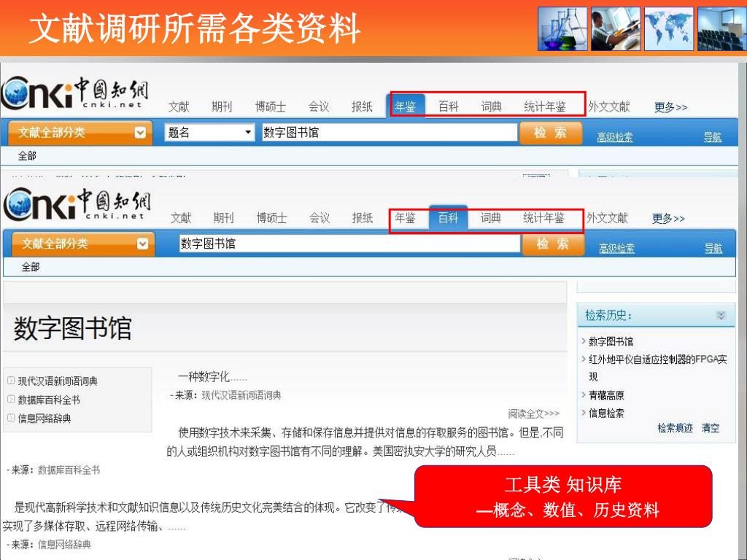Select lower 年鉴 tab
747x560 pixels.
[x=405, y=218]
